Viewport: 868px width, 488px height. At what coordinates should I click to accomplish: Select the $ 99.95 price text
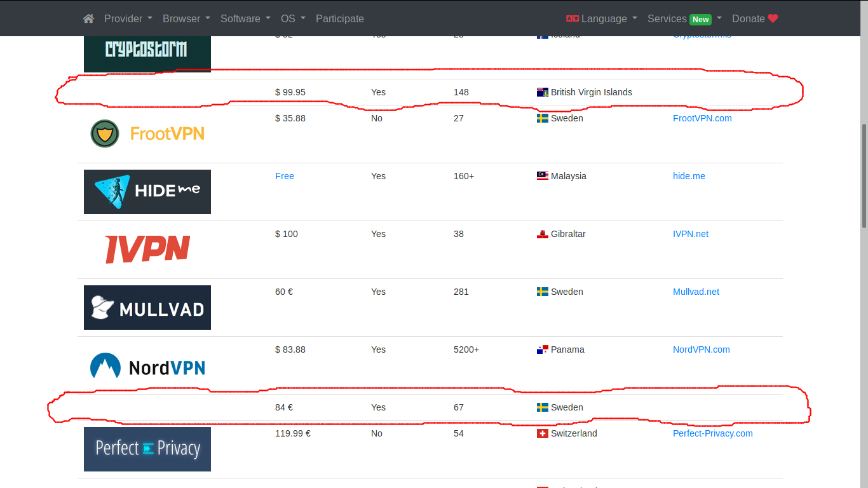290,92
